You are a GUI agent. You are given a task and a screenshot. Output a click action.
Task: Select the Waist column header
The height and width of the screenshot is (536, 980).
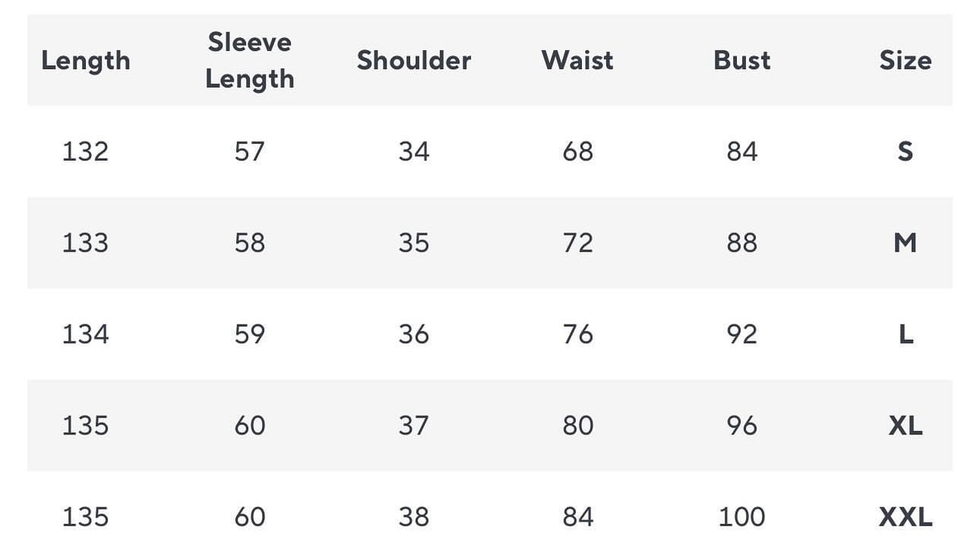coord(577,61)
